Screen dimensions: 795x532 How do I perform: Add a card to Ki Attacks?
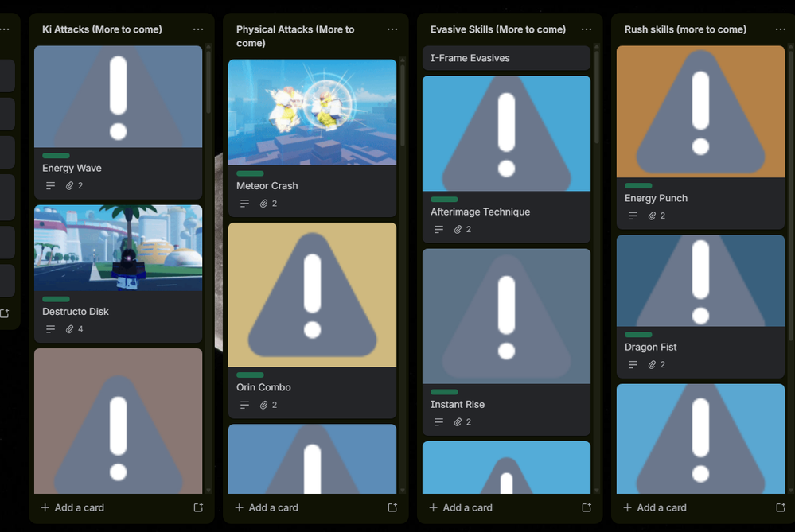coord(72,507)
